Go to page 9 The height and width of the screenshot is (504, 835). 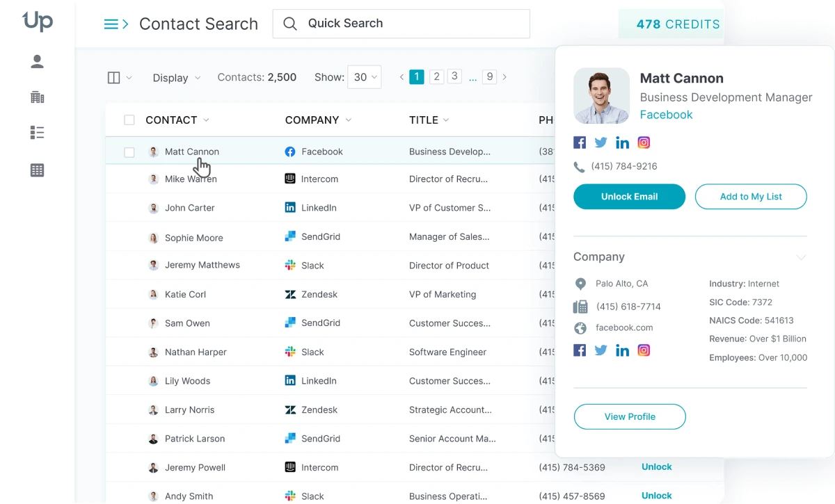(x=490, y=76)
